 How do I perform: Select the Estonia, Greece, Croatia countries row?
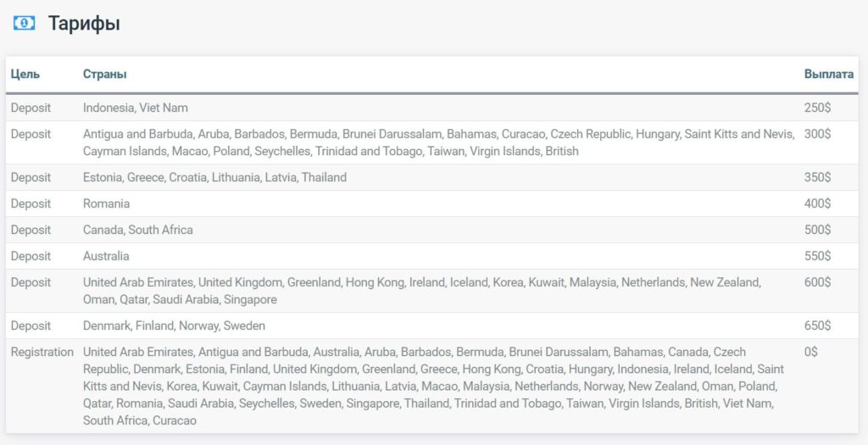click(x=214, y=177)
